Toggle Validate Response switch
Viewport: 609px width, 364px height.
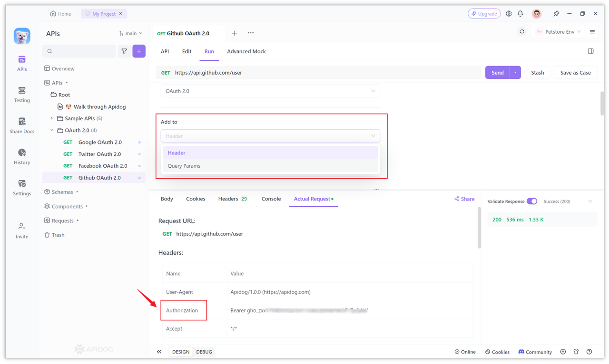[532, 201]
